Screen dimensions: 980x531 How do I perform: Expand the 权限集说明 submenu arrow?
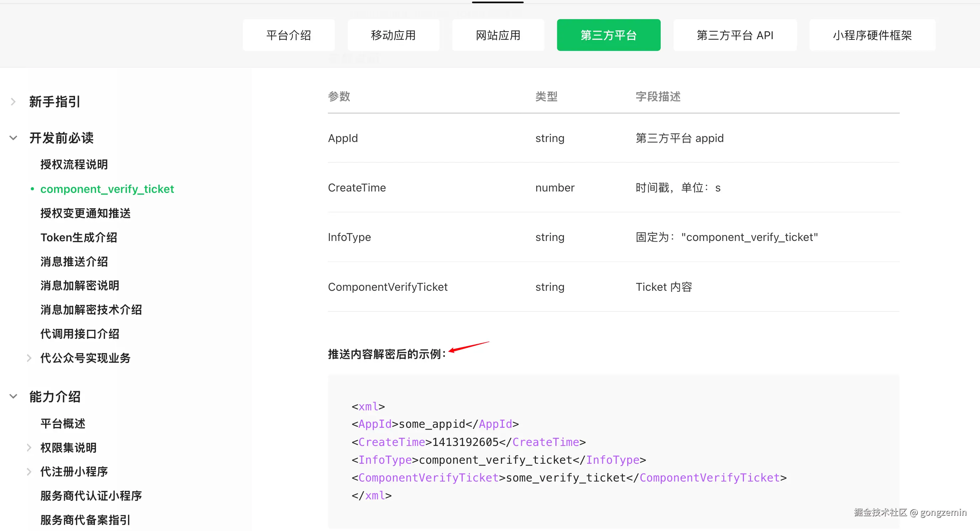(x=29, y=448)
